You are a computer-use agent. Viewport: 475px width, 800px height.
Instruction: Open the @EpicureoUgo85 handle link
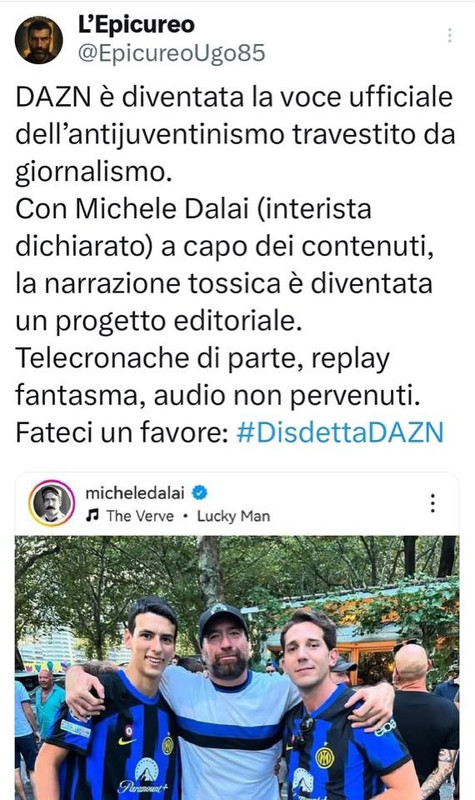(x=171, y=54)
